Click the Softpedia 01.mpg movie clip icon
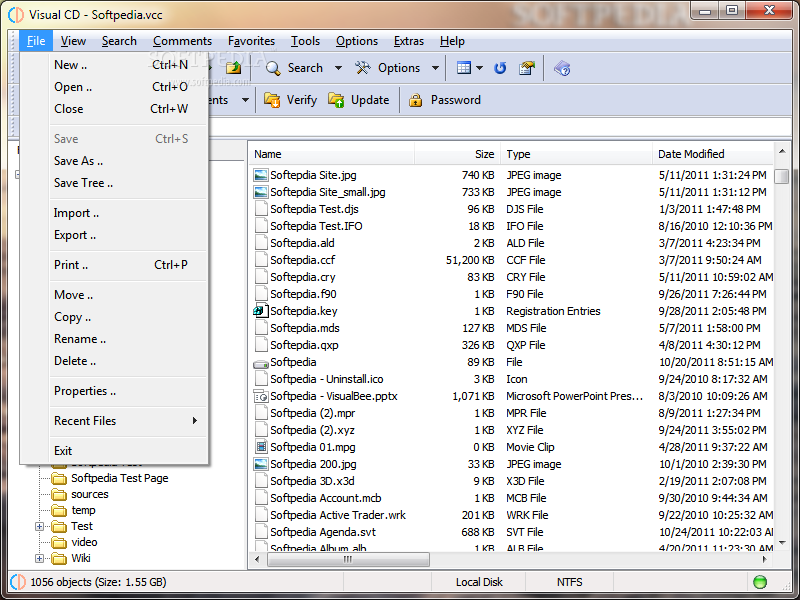The height and width of the screenshot is (600, 800). [x=261, y=447]
